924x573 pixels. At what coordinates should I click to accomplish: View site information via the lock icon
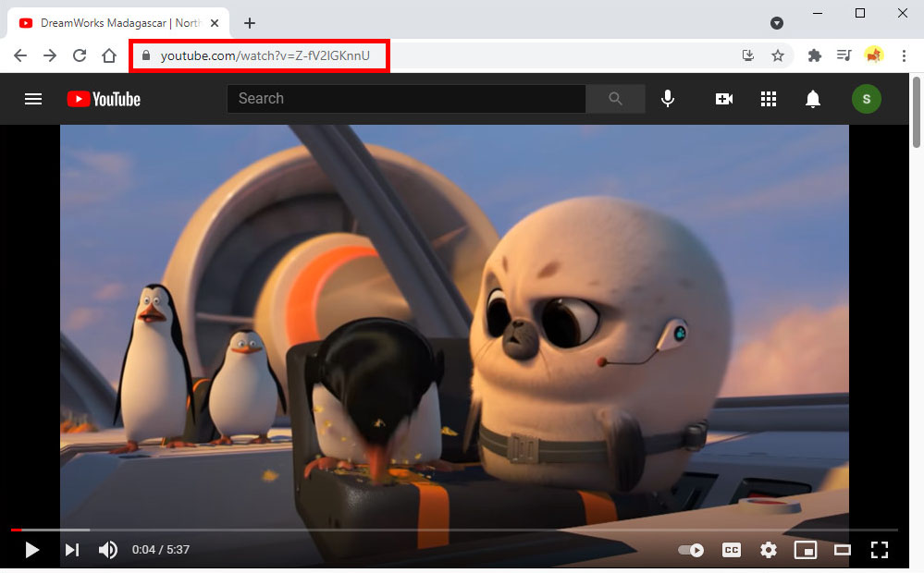(146, 55)
